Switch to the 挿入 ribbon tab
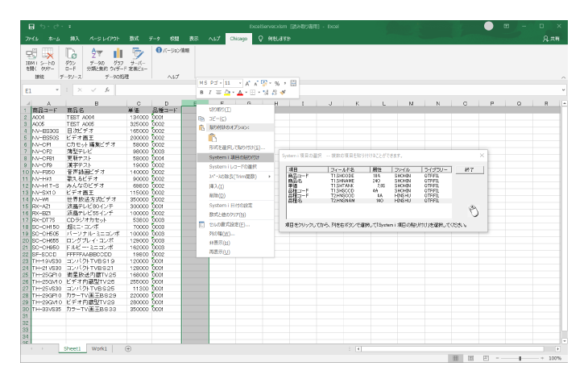 pos(75,39)
